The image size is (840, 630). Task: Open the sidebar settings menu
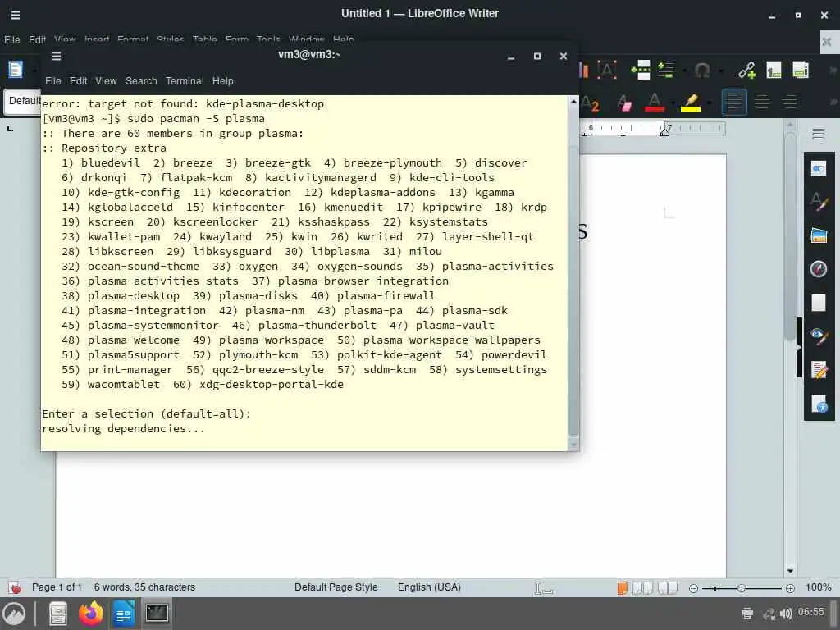click(818, 134)
